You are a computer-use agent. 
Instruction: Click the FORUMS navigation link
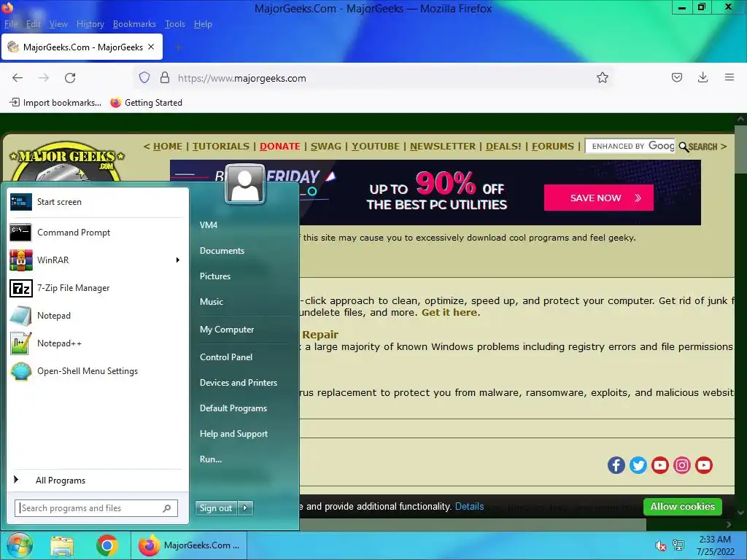[553, 146]
